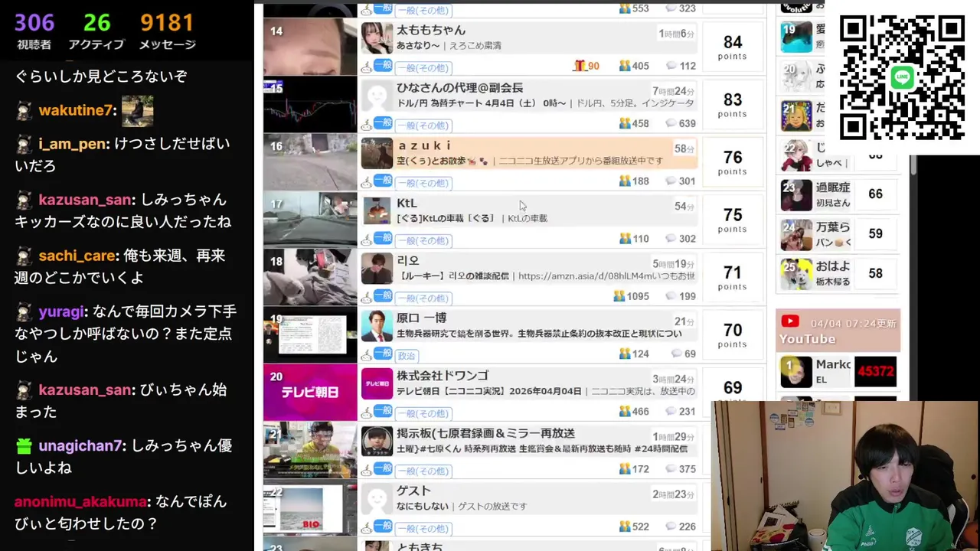Image resolution: width=980 pixels, height=551 pixels.
Task: Click Niconico mascot icon in KtL row
Action: pos(366,240)
